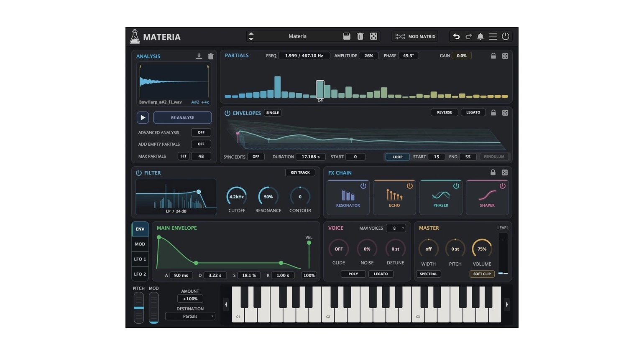Switch to the LFO 2 tab
The image size is (644, 355).
(x=140, y=274)
